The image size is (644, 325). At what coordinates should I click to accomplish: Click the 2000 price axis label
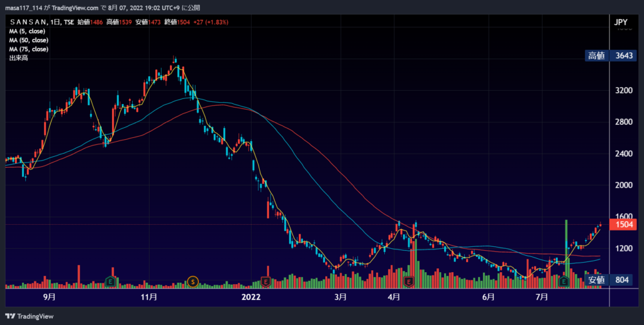pyautogui.click(x=624, y=185)
